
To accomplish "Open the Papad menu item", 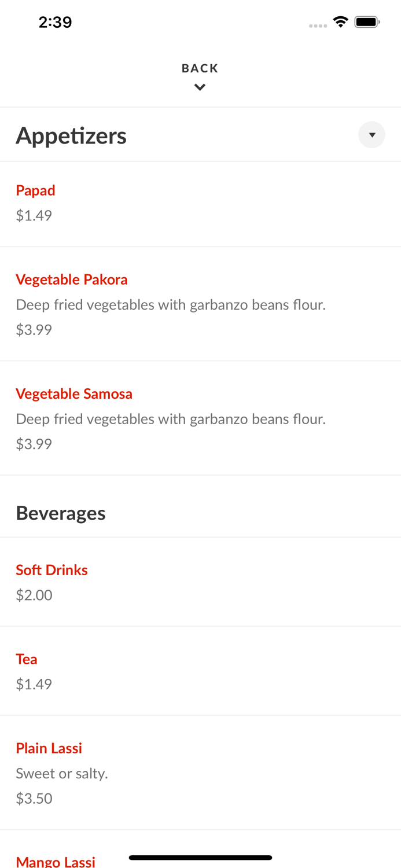I will pyautogui.click(x=35, y=190).
